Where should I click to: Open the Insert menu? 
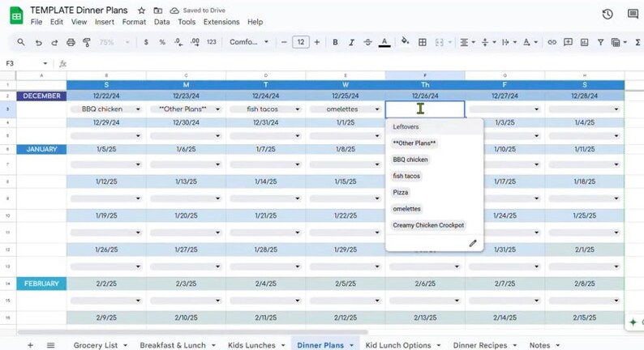pyautogui.click(x=105, y=22)
